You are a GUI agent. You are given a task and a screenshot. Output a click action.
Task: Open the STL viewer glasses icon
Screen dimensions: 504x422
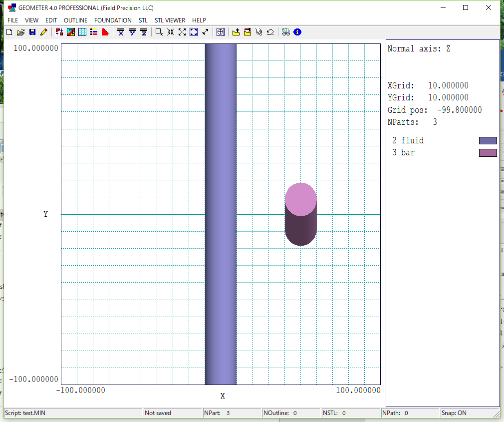pos(286,32)
